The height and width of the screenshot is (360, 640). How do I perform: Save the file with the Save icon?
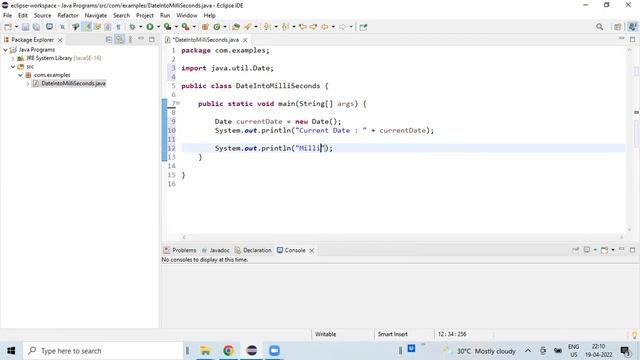click(25, 27)
